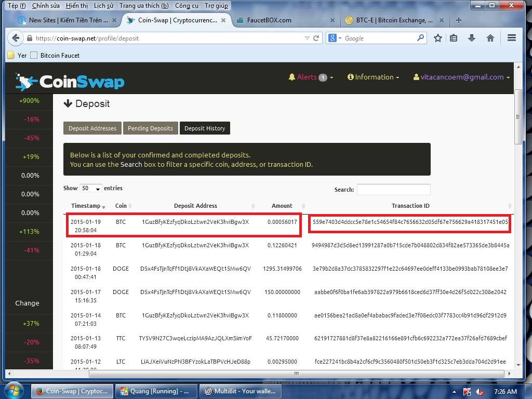This screenshot has width=532, height=399.
Task: Open the Trang ưa thích menu
Action: coord(144,6)
